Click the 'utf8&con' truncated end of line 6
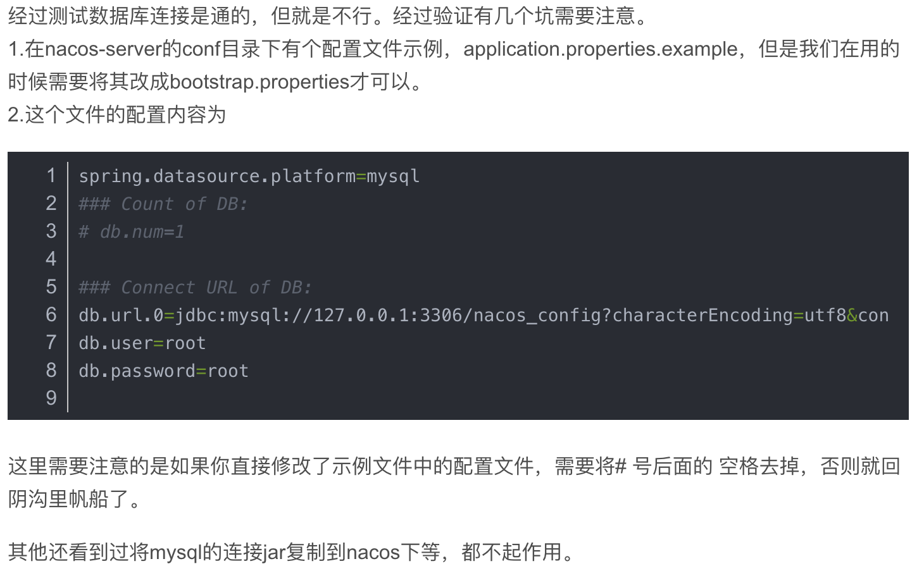This screenshot has height=578, width=924. [847, 316]
